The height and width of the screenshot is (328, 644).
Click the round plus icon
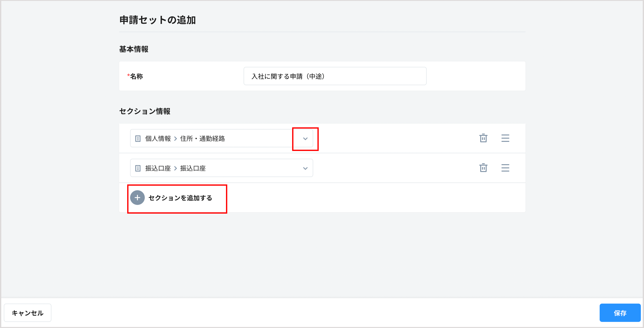(137, 198)
